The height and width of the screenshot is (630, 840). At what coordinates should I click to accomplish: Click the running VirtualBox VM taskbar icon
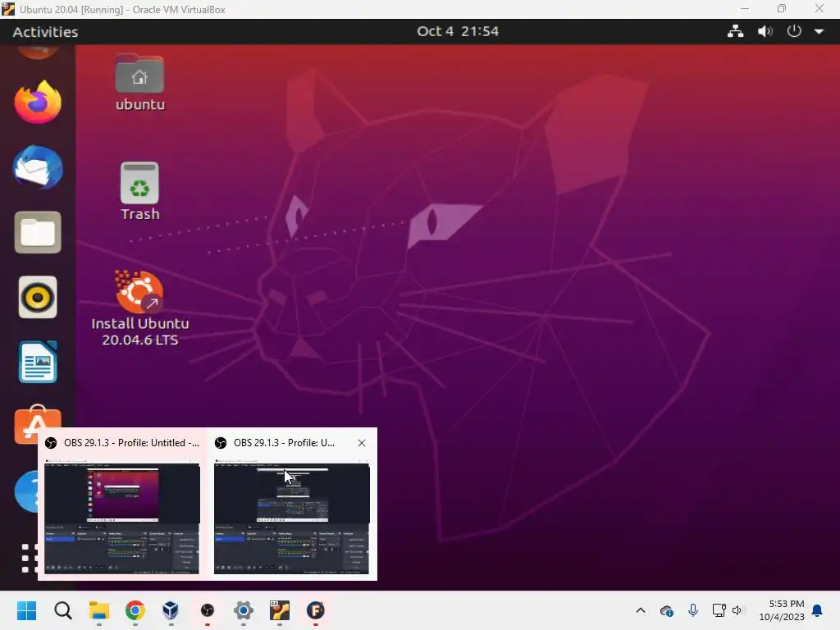click(280, 610)
